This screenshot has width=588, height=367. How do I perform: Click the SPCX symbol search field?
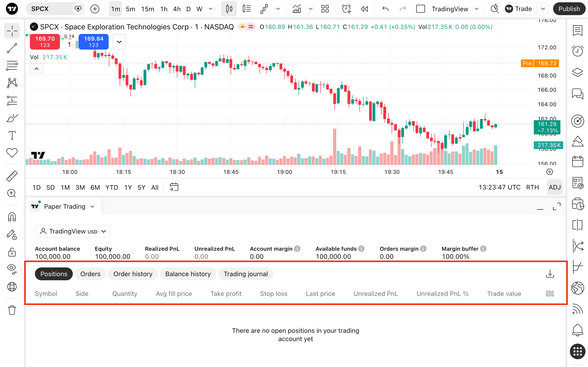tap(50, 9)
